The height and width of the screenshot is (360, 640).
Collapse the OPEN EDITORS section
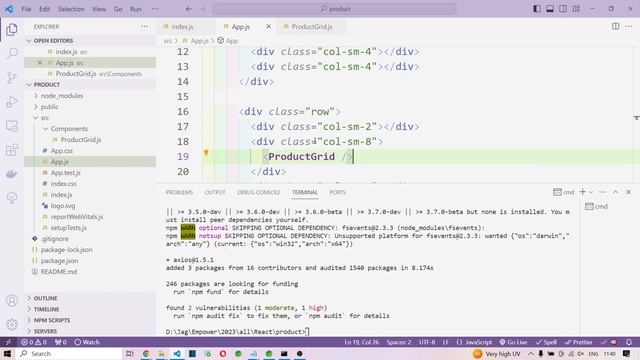coord(53,41)
